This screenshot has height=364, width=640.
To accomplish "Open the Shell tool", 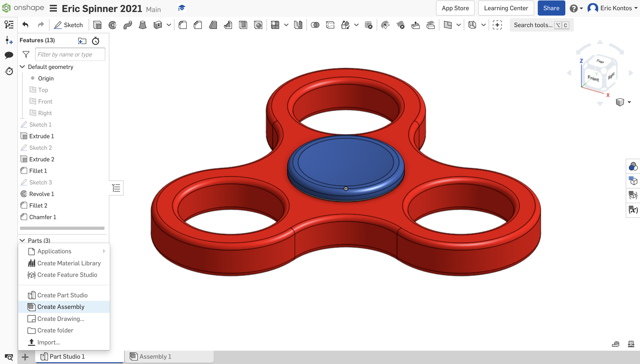I will pos(243,25).
